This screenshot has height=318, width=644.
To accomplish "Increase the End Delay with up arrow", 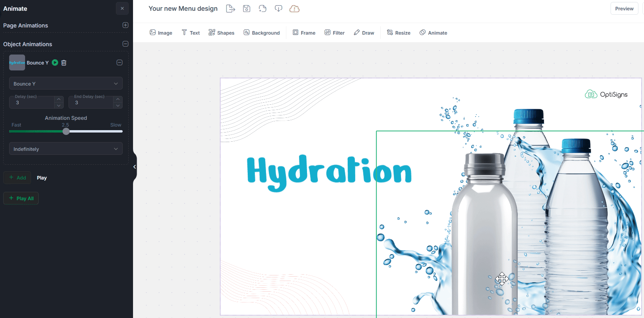I will click(118, 99).
